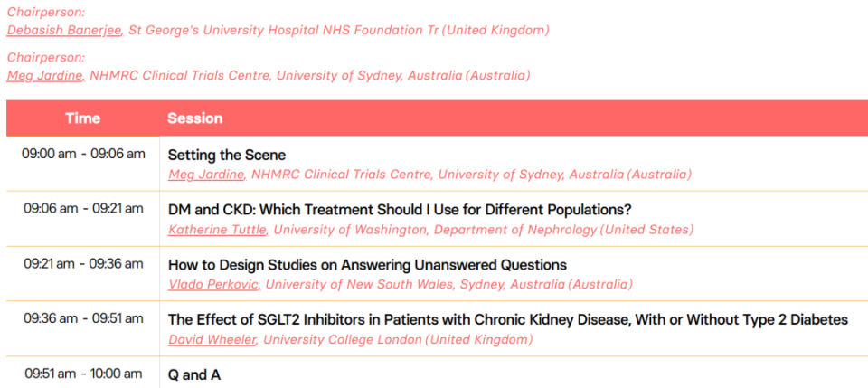Click the 09:51 am - 10:00 am time slot
Image resolution: width=868 pixels, height=388 pixels.
coord(83,374)
